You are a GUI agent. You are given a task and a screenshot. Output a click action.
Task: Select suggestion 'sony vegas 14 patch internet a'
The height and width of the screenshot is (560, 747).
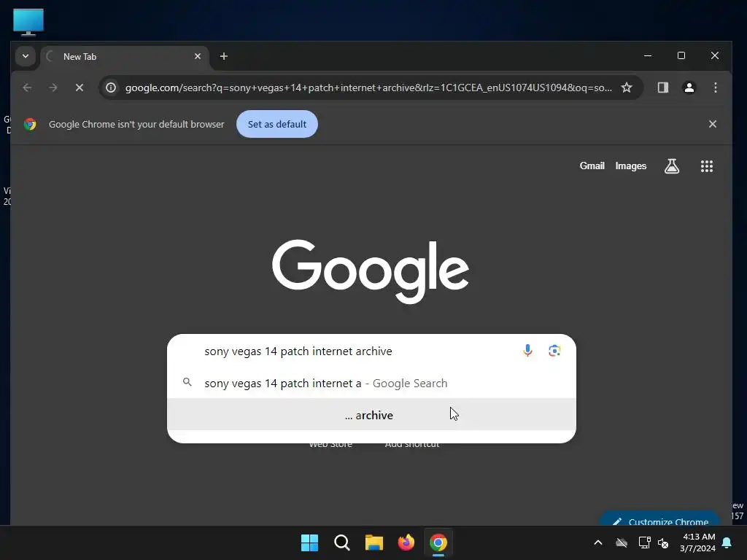371,384
